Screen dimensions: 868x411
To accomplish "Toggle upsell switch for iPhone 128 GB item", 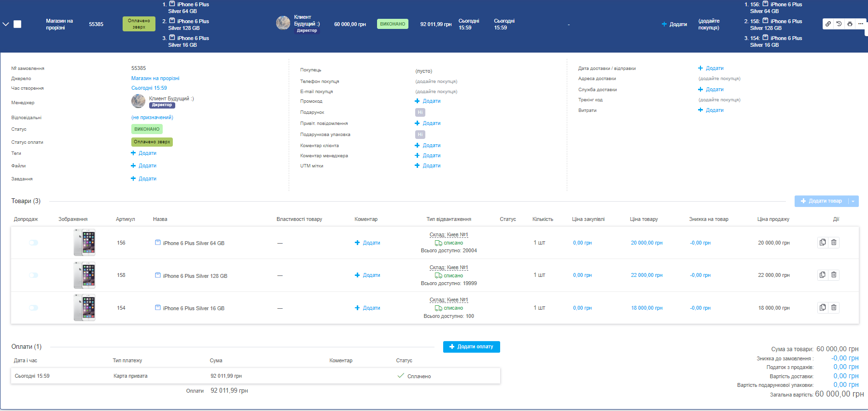I will [33, 275].
